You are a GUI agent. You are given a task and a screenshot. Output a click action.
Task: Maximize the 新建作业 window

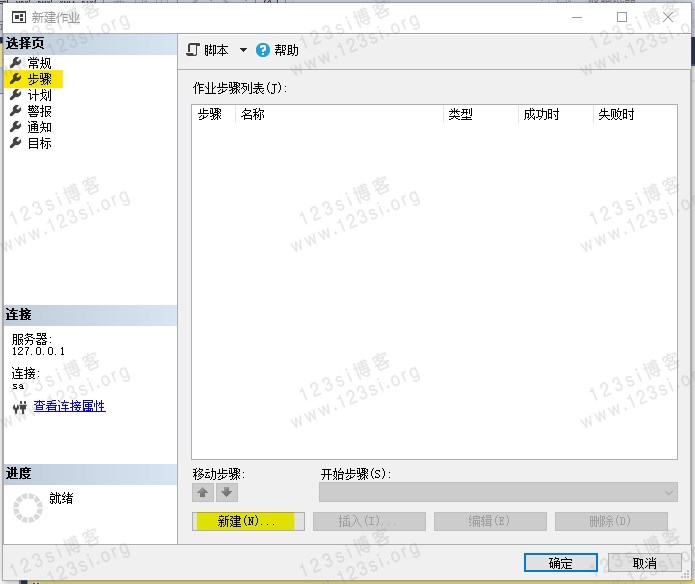[622, 17]
